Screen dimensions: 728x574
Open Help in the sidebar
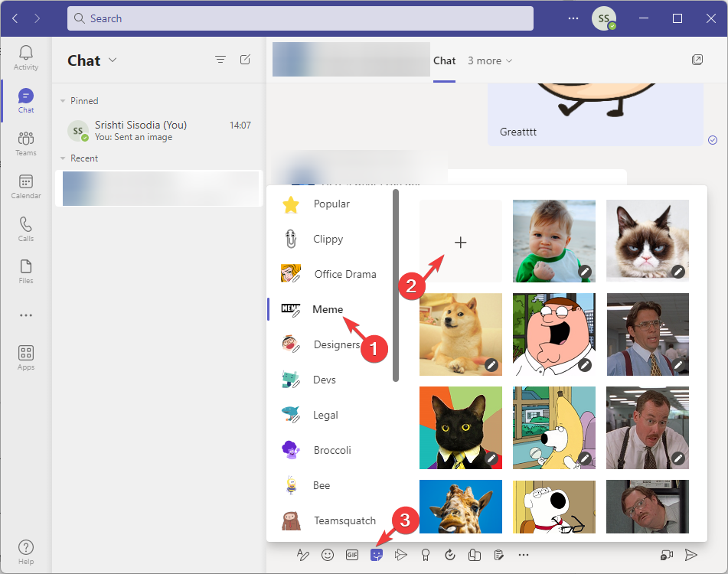(x=26, y=553)
